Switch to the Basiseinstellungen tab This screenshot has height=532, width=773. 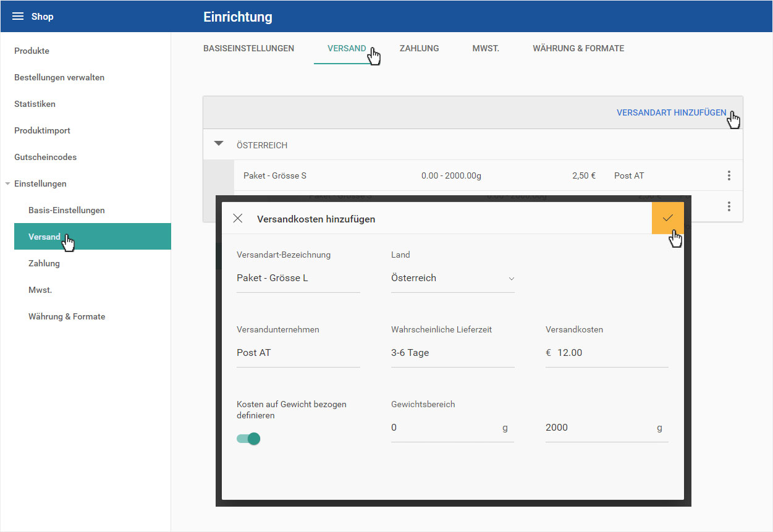click(x=249, y=48)
